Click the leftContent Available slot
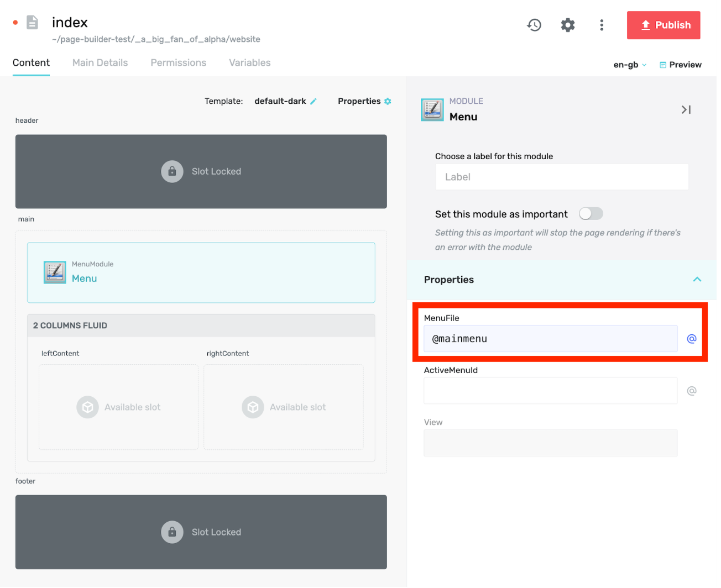 pos(118,407)
